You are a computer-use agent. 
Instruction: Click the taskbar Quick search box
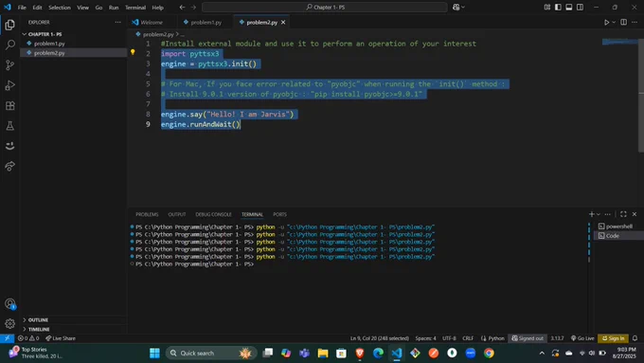pyautogui.click(x=211, y=354)
